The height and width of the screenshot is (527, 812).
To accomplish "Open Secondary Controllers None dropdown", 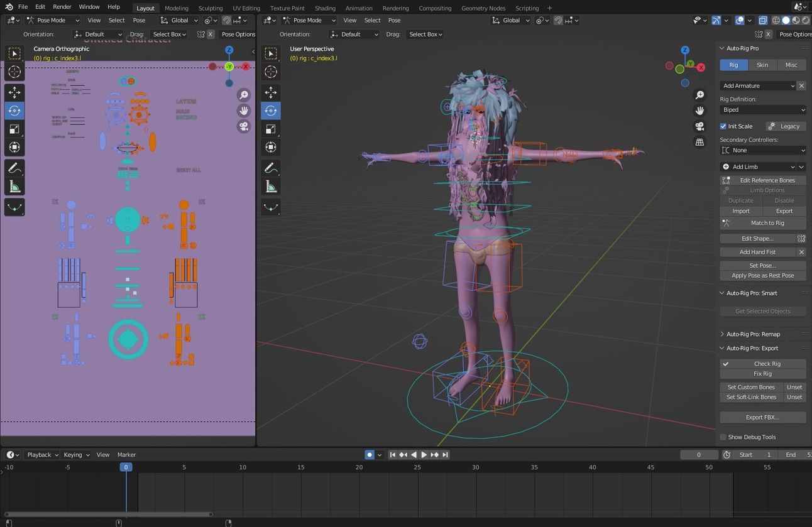I will click(762, 150).
